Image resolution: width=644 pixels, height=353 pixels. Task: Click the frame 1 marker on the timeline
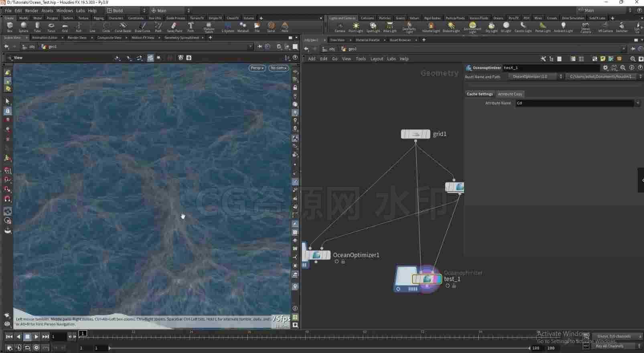[83, 333]
